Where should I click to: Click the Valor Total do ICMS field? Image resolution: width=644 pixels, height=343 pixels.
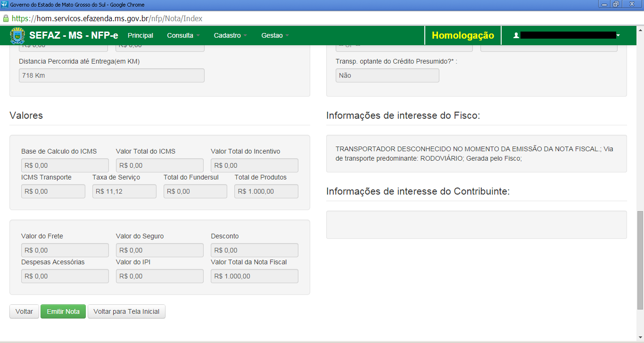pyautogui.click(x=160, y=165)
